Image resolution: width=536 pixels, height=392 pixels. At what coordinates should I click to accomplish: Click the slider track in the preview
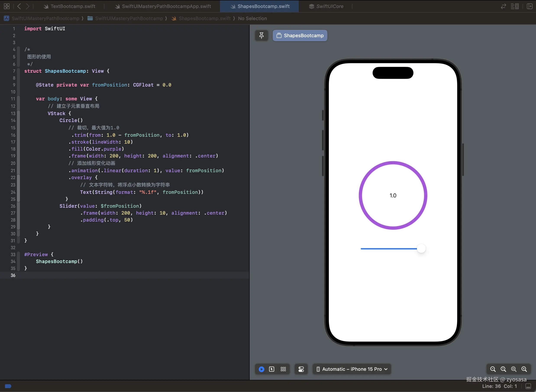pos(389,249)
